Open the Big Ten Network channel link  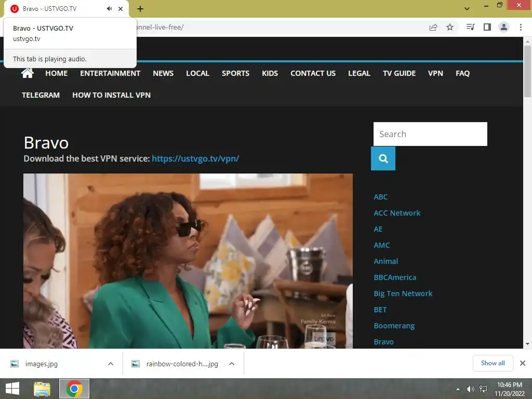(x=403, y=294)
